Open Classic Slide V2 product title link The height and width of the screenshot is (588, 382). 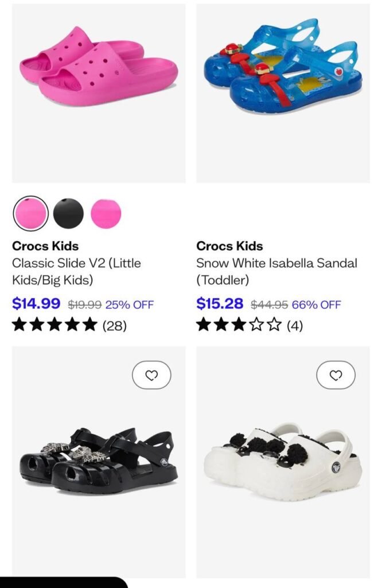[76, 272]
